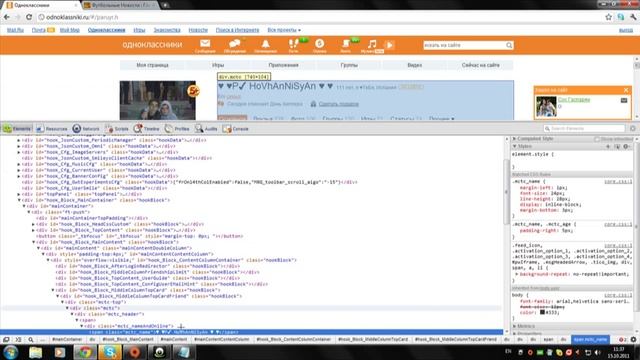Reload the page in Chrome
The width and height of the screenshot is (640, 360).
coord(29,17)
